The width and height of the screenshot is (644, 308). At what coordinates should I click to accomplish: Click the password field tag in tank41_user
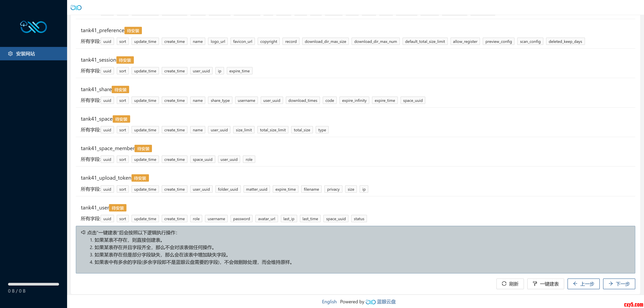(241, 219)
